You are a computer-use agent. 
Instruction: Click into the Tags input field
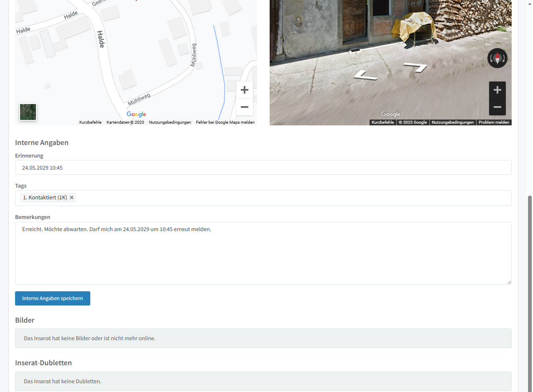pos(293,198)
